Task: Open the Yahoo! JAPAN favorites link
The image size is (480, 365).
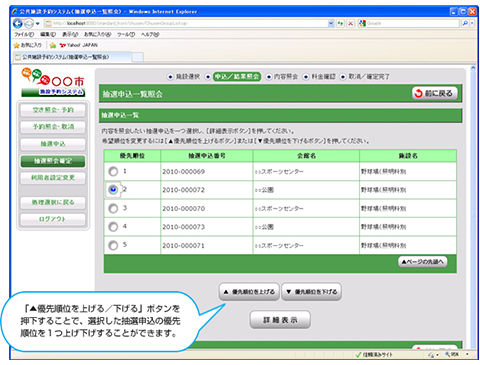Action: [79, 45]
